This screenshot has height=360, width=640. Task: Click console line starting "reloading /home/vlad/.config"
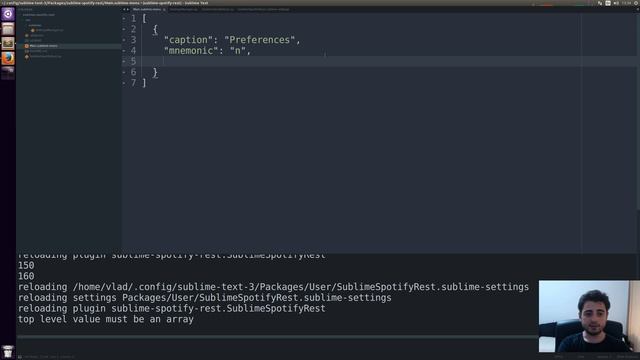point(273,287)
